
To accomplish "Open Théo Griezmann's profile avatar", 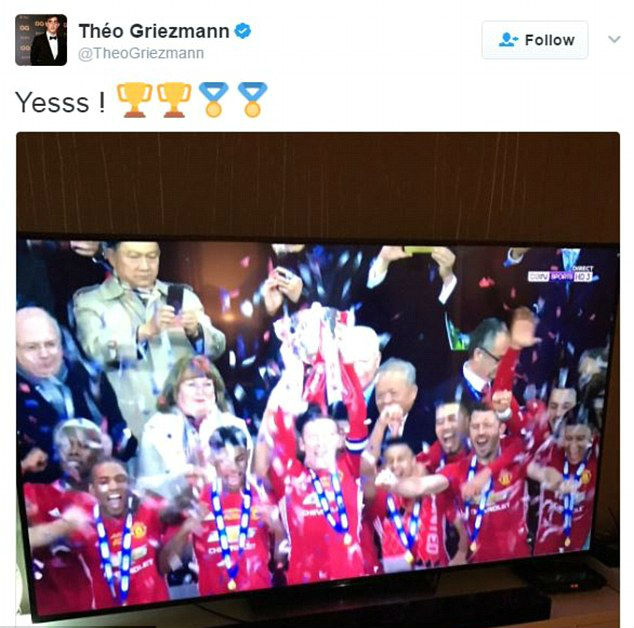I will (x=41, y=40).
